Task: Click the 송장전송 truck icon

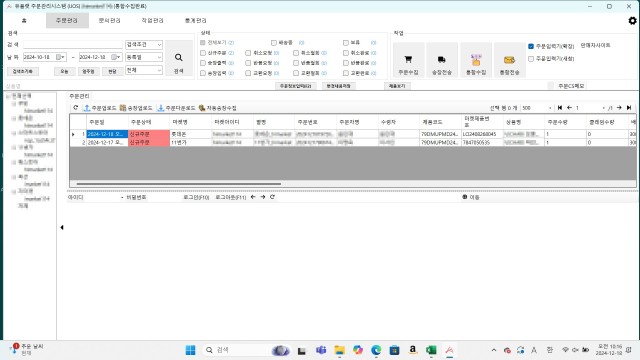Action: [x=441, y=60]
